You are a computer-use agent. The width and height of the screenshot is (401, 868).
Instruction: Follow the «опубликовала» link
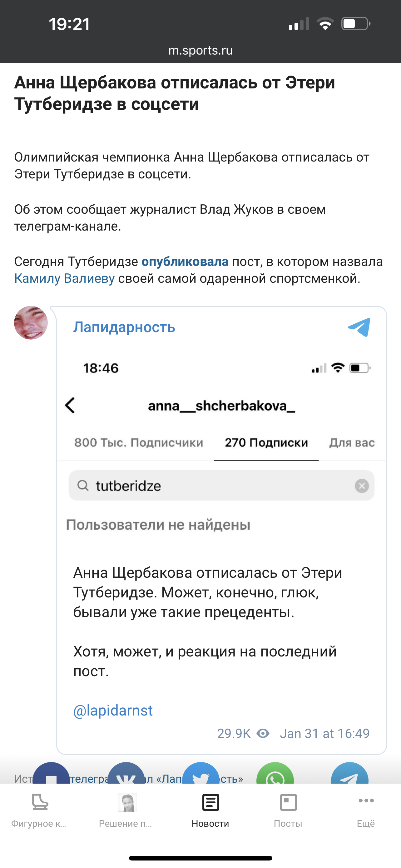(185, 262)
